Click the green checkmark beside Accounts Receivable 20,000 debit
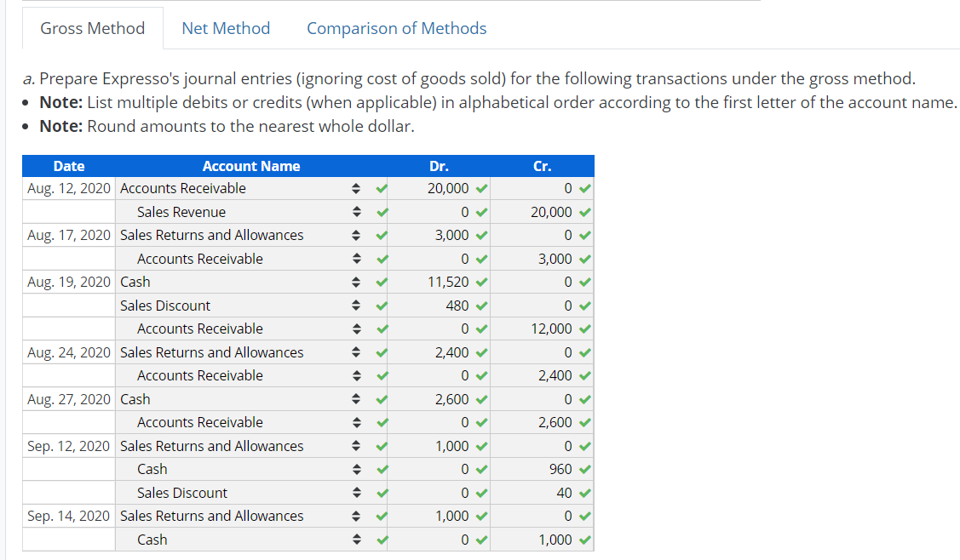The height and width of the screenshot is (560, 960). pos(483,188)
